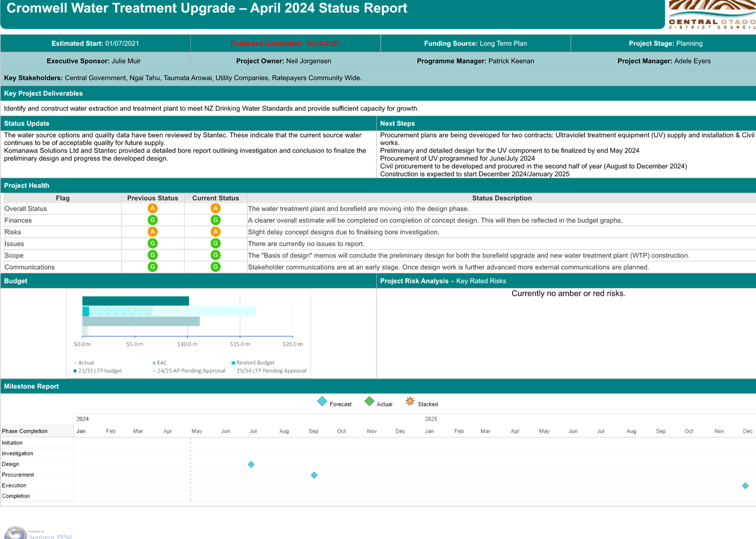756x539 pixels.
Task: Click the Revised Budget legend swatch
Action: pos(233,363)
